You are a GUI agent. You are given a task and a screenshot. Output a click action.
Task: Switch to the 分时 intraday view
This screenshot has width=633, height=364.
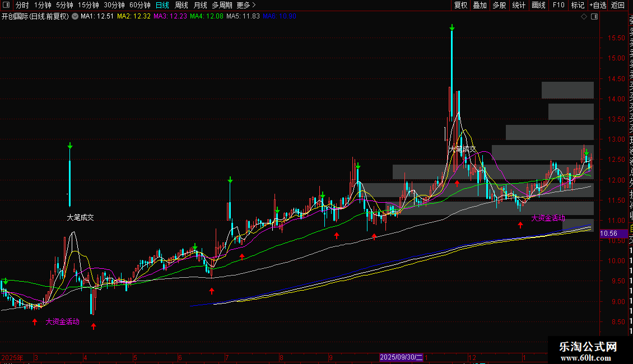[x=22, y=5]
